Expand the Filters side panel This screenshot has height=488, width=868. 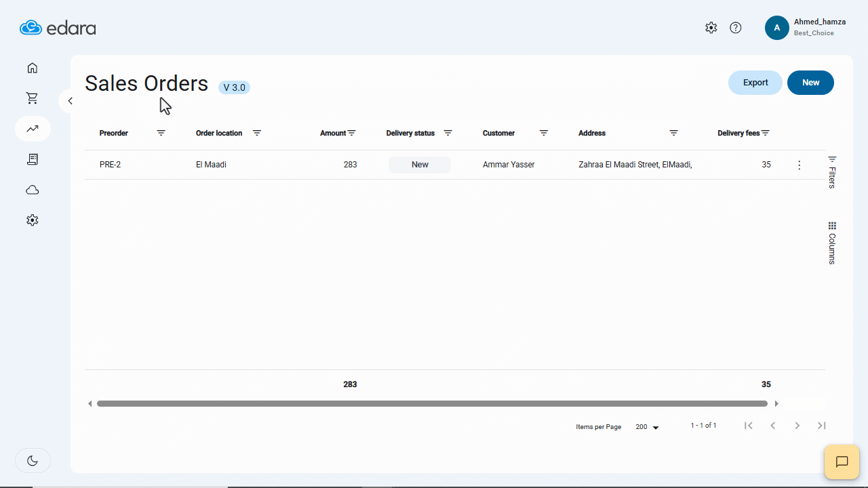tap(832, 172)
